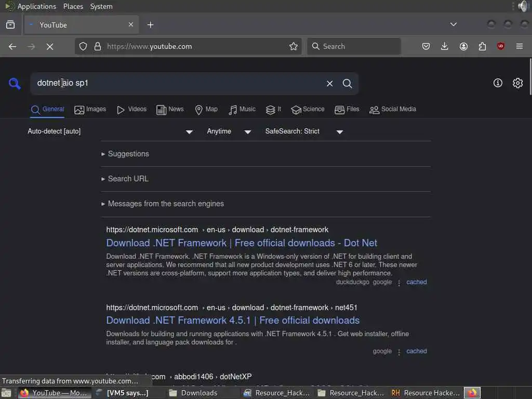532x399 pixels.
Task: Open the SafeSearch Strict dropdown
Action: point(304,131)
